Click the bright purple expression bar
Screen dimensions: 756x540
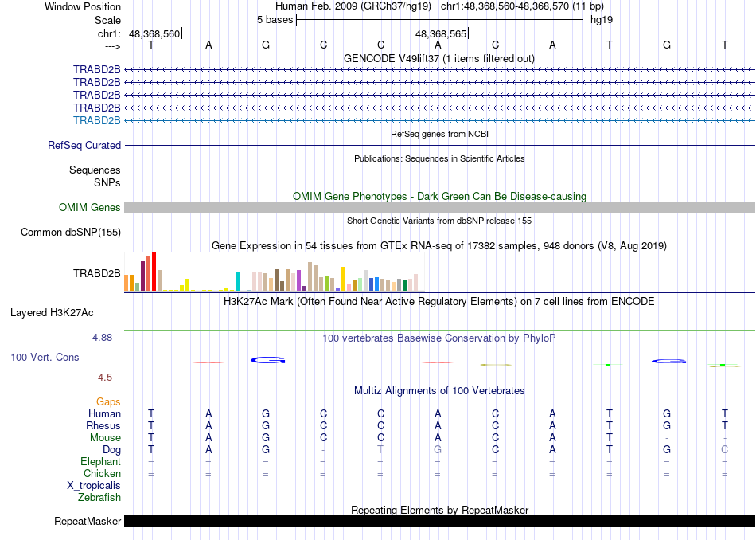(x=299, y=280)
